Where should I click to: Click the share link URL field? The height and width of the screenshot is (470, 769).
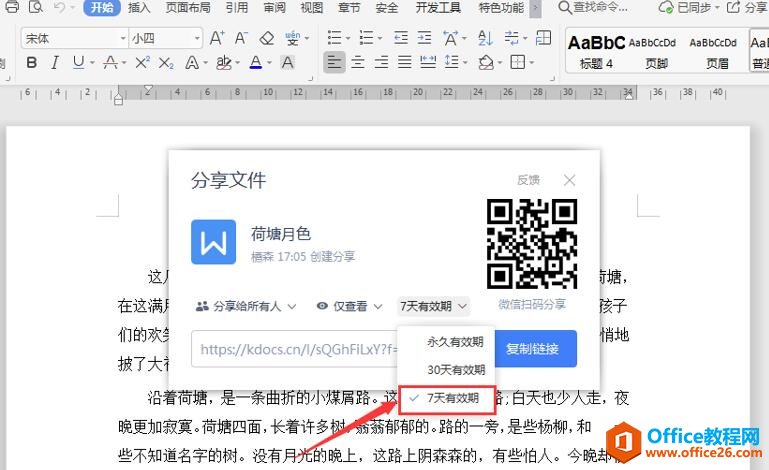295,349
